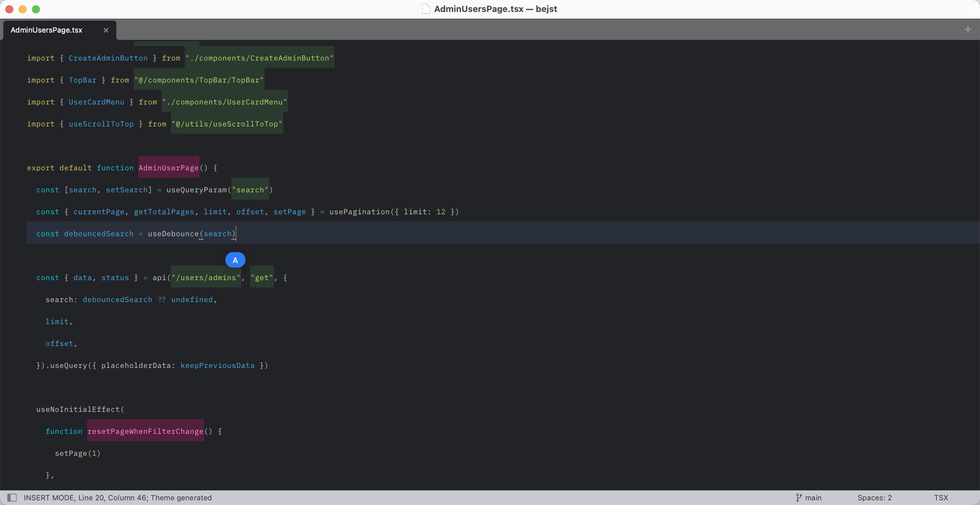This screenshot has height=505, width=980.
Task: Click the AdminUserPage function name
Action: tap(169, 168)
